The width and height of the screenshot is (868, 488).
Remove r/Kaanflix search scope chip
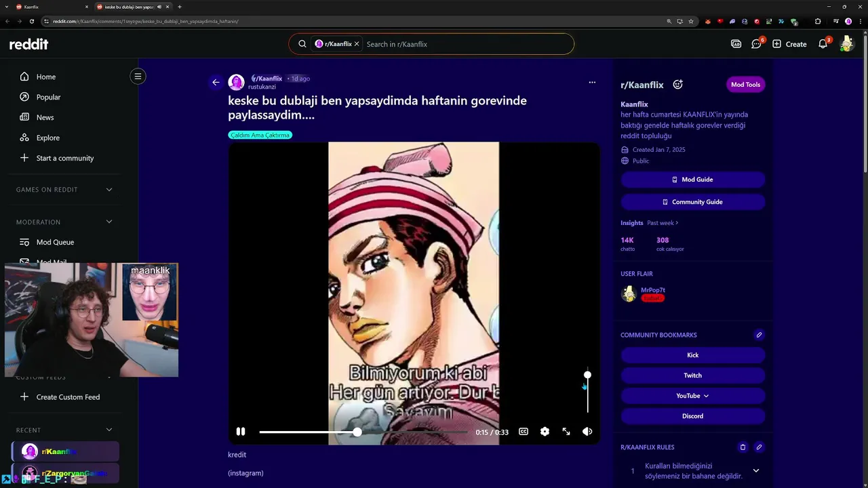point(357,44)
